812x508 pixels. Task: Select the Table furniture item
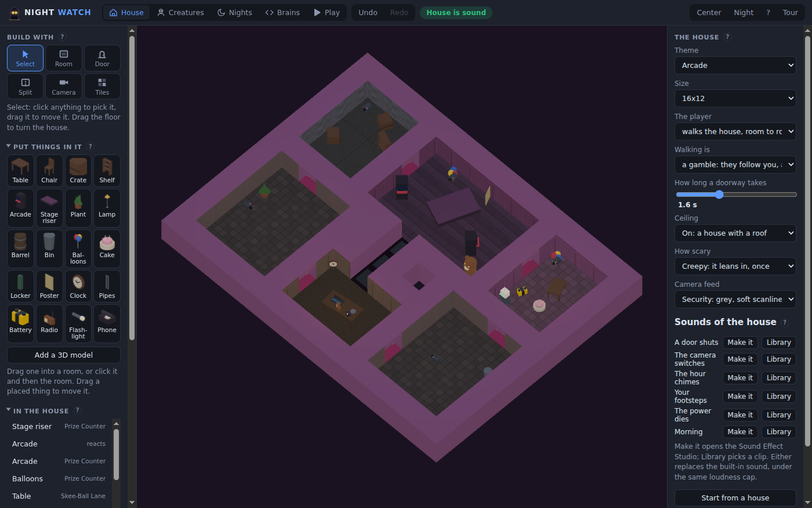pos(20,171)
